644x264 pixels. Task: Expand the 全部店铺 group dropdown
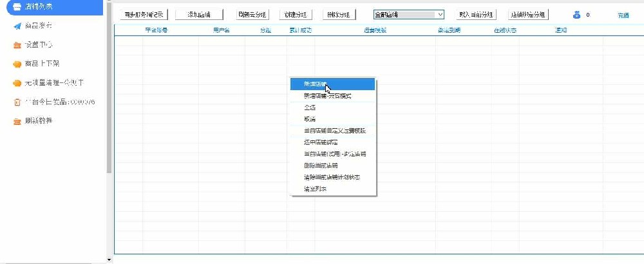(x=439, y=14)
